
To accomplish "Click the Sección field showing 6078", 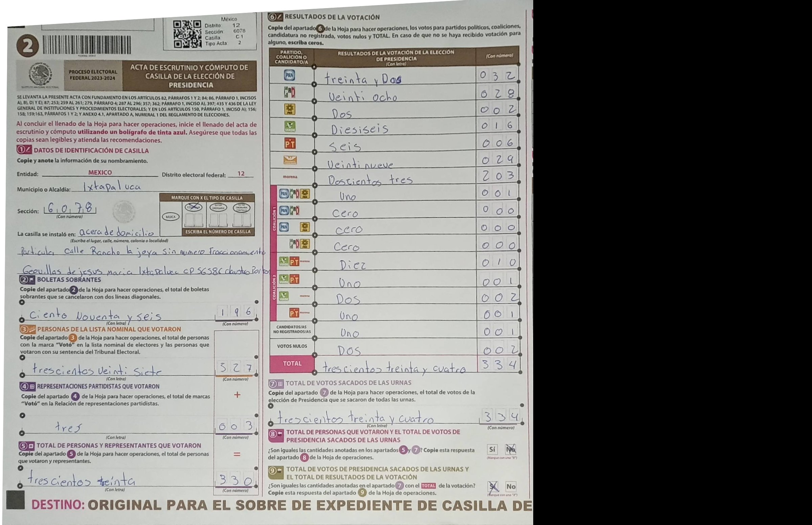I will click(x=70, y=208).
